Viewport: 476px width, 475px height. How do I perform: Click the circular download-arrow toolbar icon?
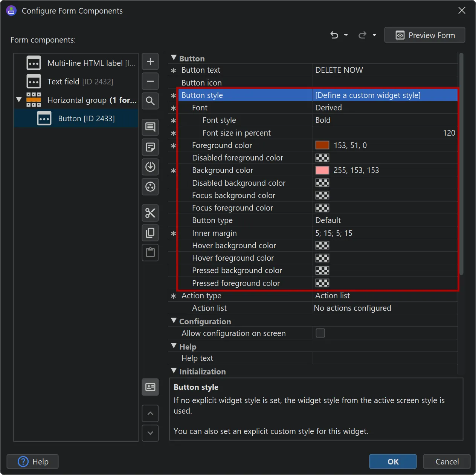pos(150,167)
